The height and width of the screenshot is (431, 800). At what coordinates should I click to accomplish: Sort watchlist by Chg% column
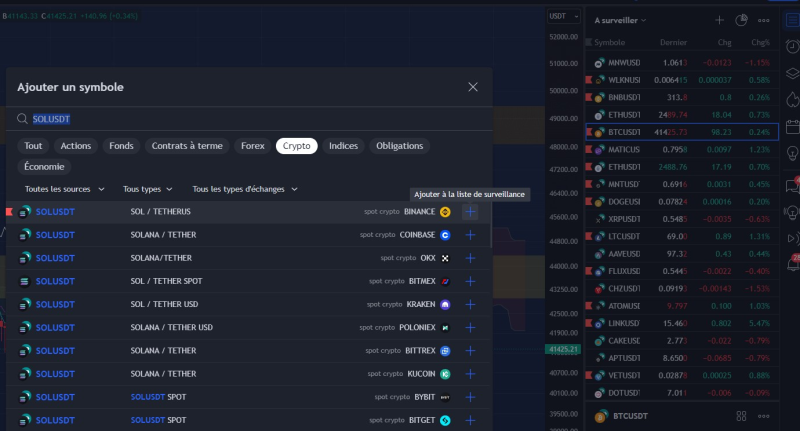coord(760,42)
